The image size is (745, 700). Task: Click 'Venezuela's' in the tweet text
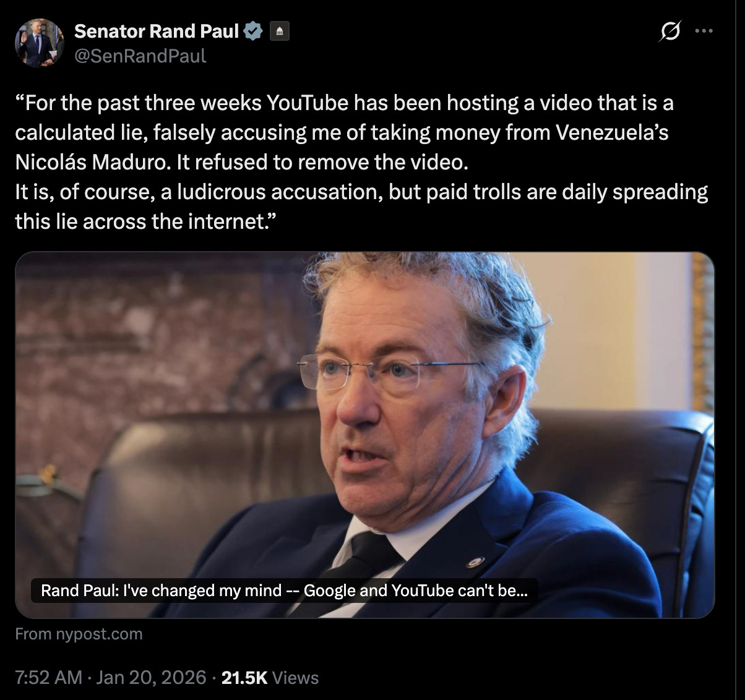tap(612, 132)
